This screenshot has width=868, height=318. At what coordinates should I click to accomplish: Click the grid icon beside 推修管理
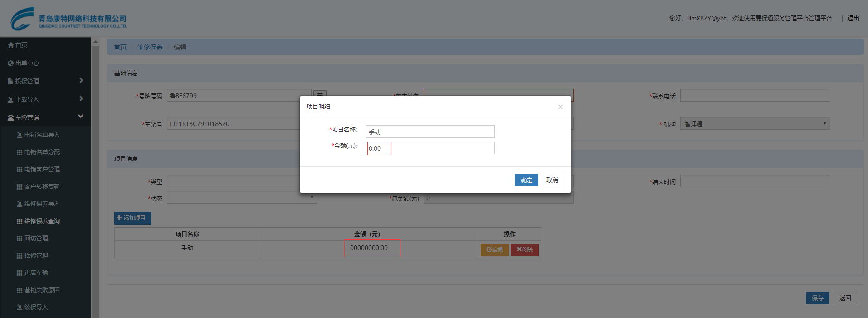coord(20,256)
